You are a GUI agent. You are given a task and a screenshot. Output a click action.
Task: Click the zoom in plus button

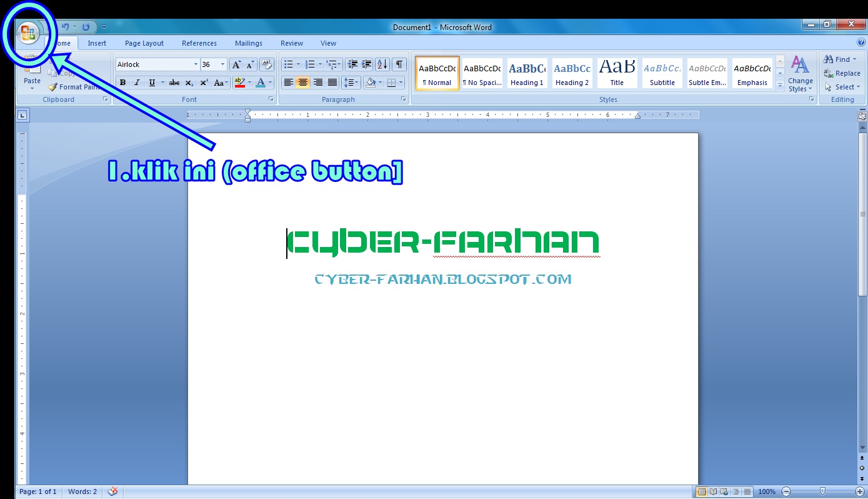[x=860, y=491]
